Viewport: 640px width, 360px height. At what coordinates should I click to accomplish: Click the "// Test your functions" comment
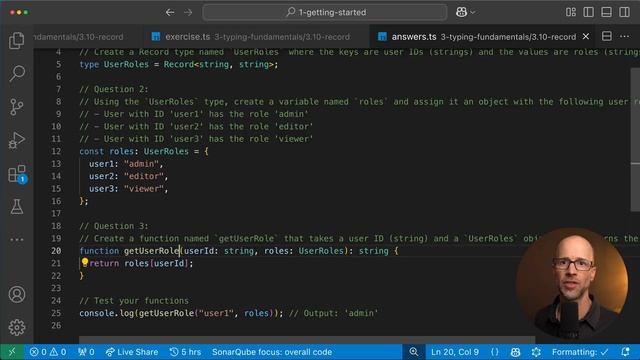134,301
